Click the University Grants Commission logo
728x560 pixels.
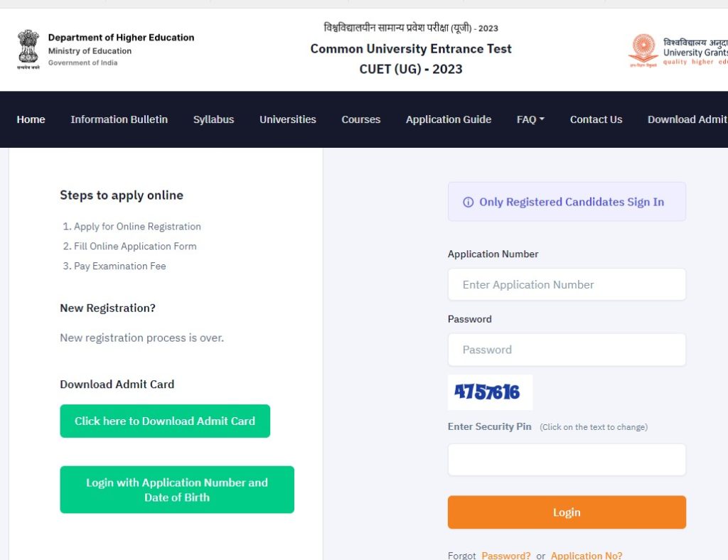point(642,48)
